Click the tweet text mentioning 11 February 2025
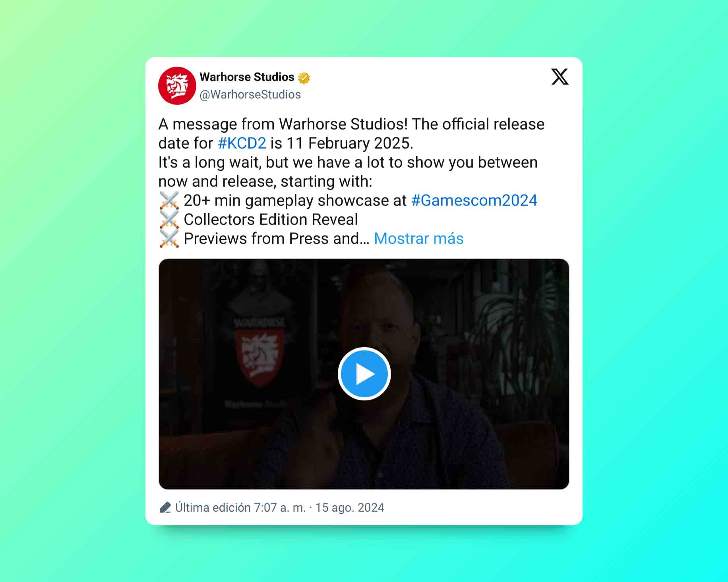The width and height of the screenshot is (728, 582). tap(350, 143)
